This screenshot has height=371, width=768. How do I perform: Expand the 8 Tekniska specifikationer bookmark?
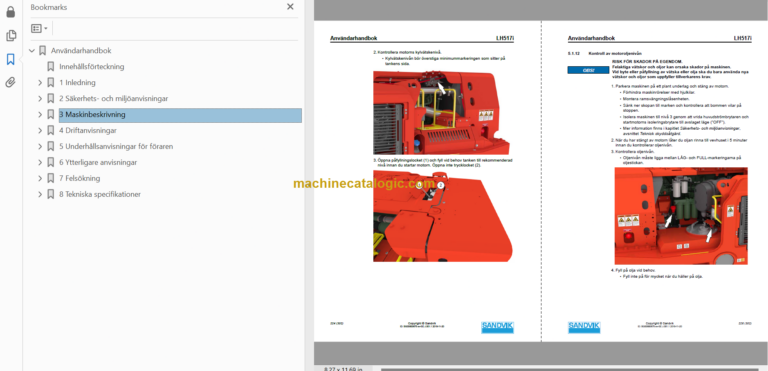click(x=40, y=194)
